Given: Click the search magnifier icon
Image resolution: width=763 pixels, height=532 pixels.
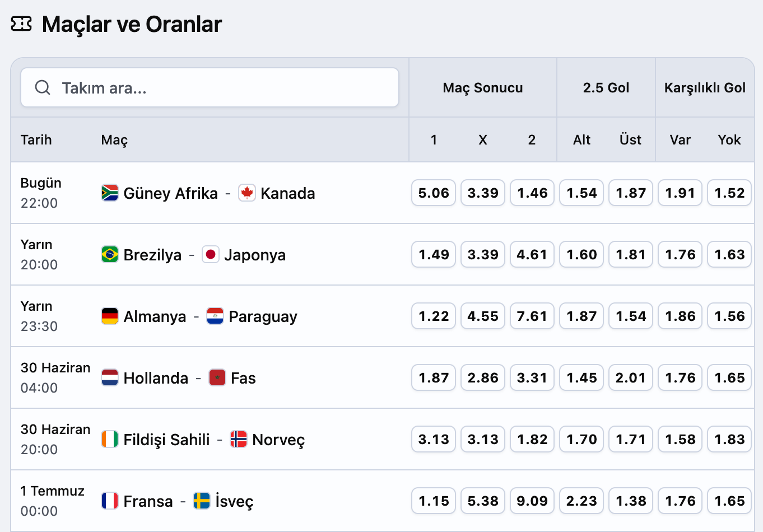Looking at the screenshot, I should coord(43,87).
